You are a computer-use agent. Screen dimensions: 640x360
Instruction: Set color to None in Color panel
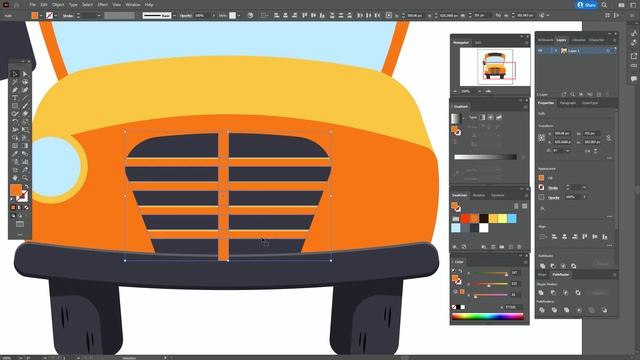coord(454,307)
